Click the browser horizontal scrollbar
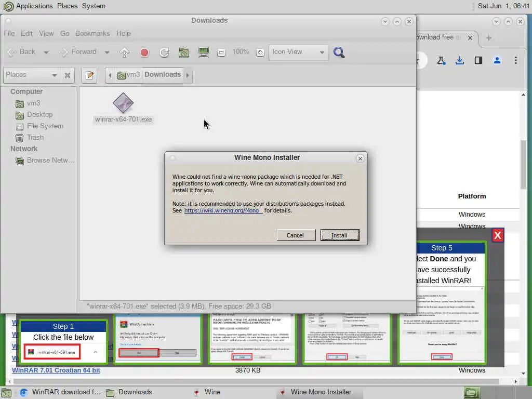The width and height of the screenshot is (532, 399). pyautogui.click(x=256, y=381)
